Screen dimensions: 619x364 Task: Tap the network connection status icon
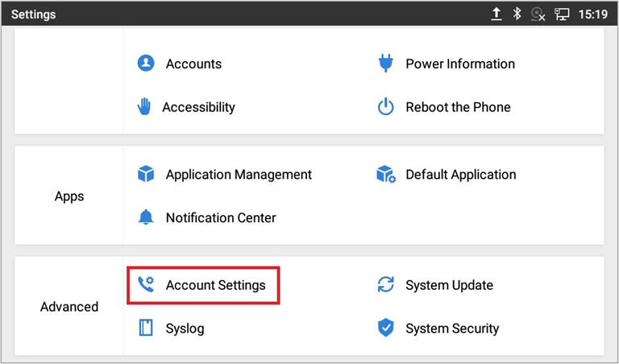(x=562, y=14)
